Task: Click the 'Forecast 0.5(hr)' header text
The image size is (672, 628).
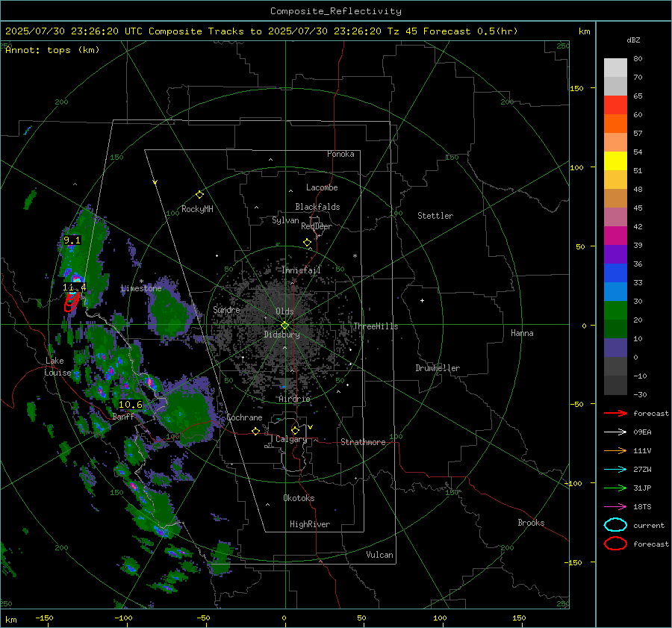Action: (470, 31)
